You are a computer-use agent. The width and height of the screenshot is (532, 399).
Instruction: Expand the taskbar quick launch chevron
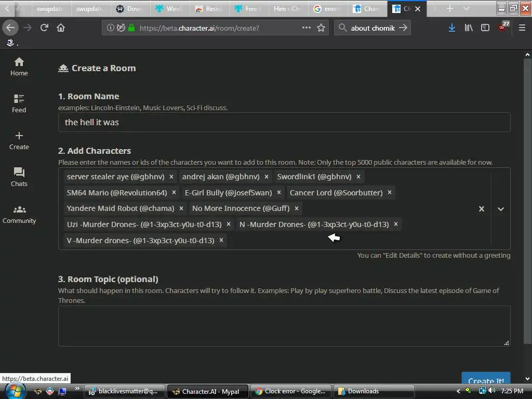click(x=77, y=389)
